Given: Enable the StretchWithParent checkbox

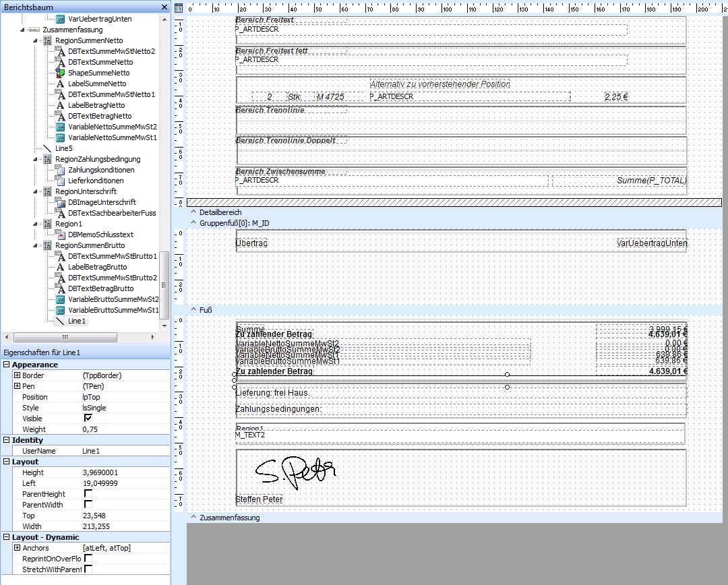Looking at the screenshot, I should 88,569.
